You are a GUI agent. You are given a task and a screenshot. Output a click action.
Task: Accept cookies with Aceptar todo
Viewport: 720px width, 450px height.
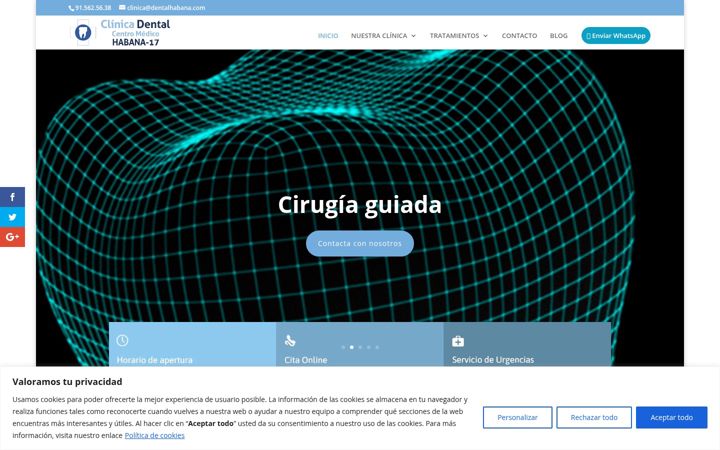click(671, 417)
